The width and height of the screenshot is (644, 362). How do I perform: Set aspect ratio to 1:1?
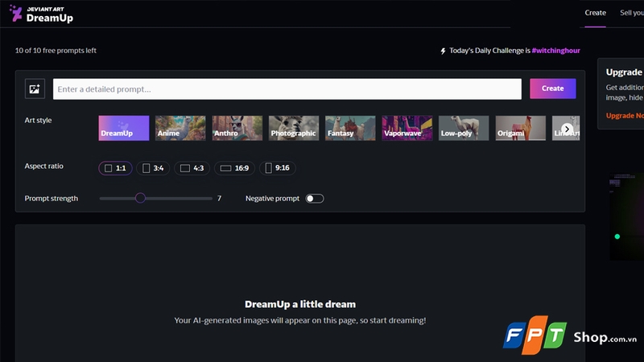[x=115, y=168]
